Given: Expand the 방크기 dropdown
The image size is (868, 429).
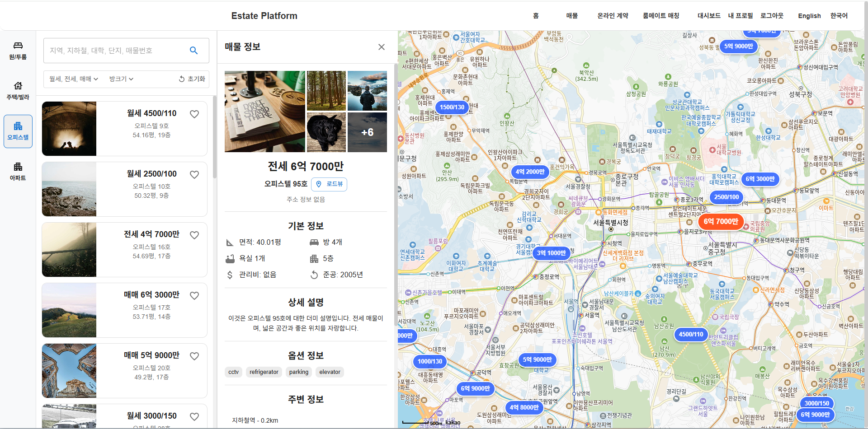Looking at the screenshot, I should [120, 79].
